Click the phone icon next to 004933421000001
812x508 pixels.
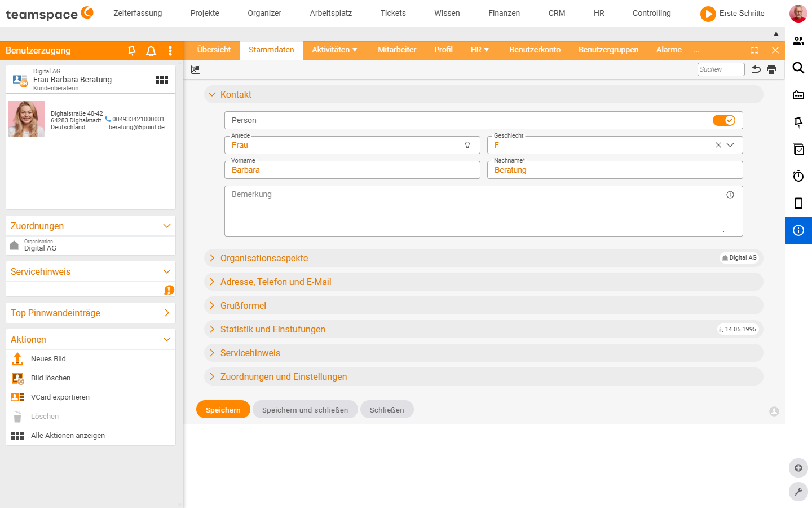pyautogui.click(x=108, y=119)
